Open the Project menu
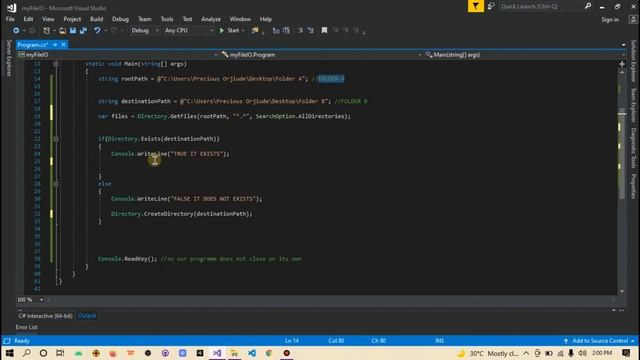Screen dimensions: 640x360 click(72, 19)
